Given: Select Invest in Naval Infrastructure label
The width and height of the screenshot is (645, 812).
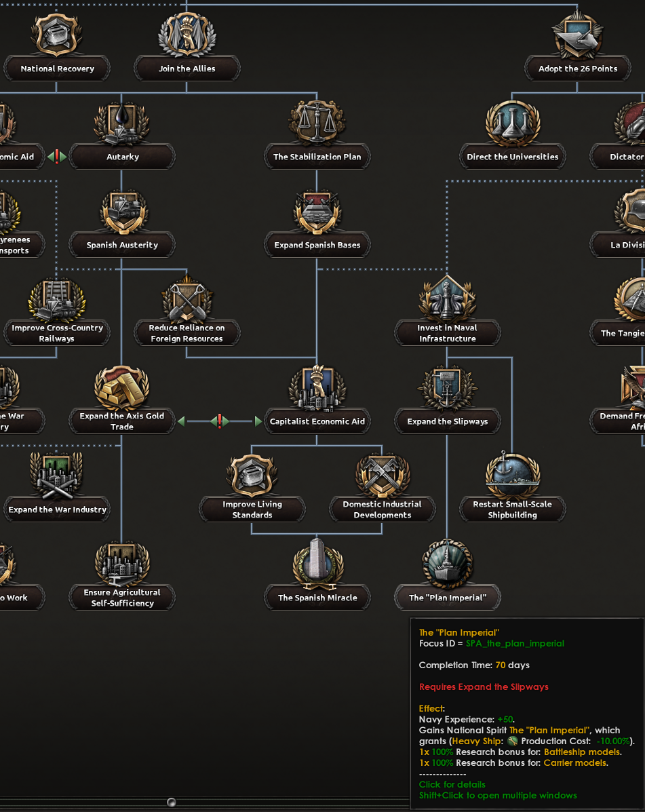Looking at the screenshot, I should [x=448, y=333].
